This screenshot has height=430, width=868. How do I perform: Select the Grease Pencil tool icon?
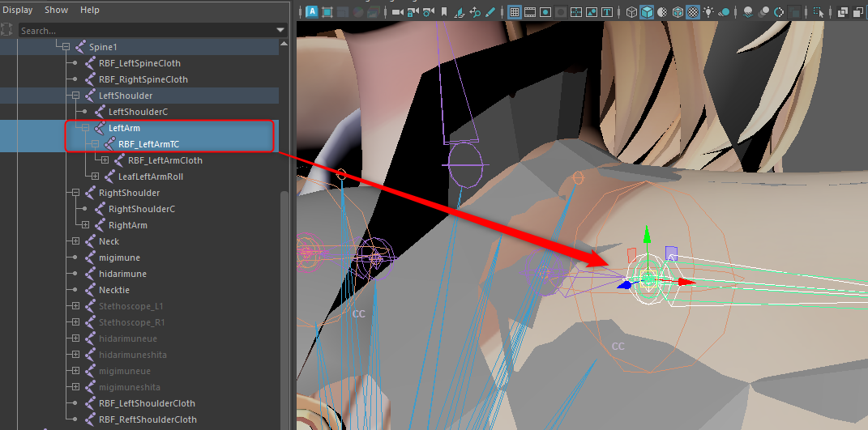(x=490, y=11)
